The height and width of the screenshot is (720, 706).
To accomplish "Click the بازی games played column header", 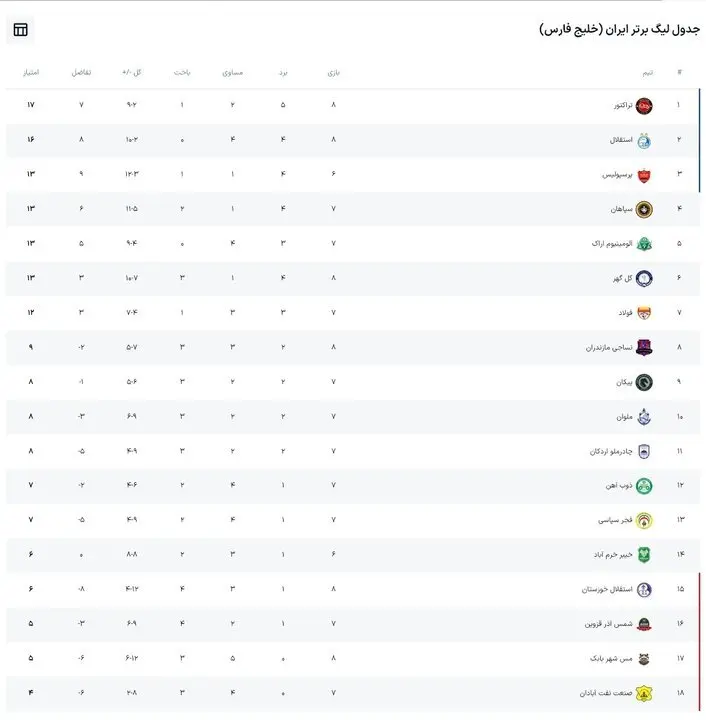I will click(334, 73).
